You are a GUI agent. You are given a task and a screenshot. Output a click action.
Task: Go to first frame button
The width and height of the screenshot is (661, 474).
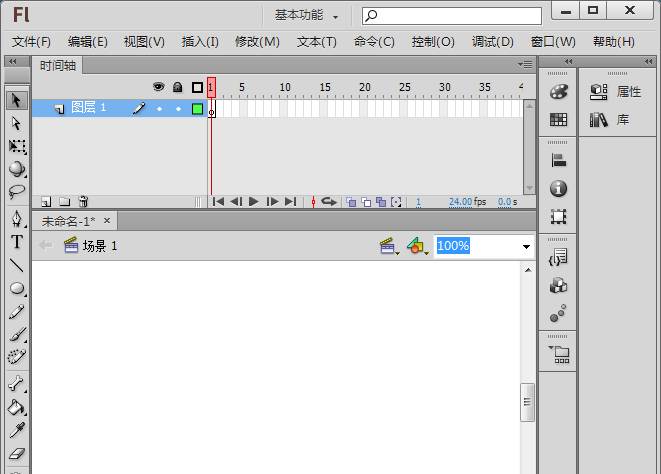pyautogui.click(x=218, y=202)
